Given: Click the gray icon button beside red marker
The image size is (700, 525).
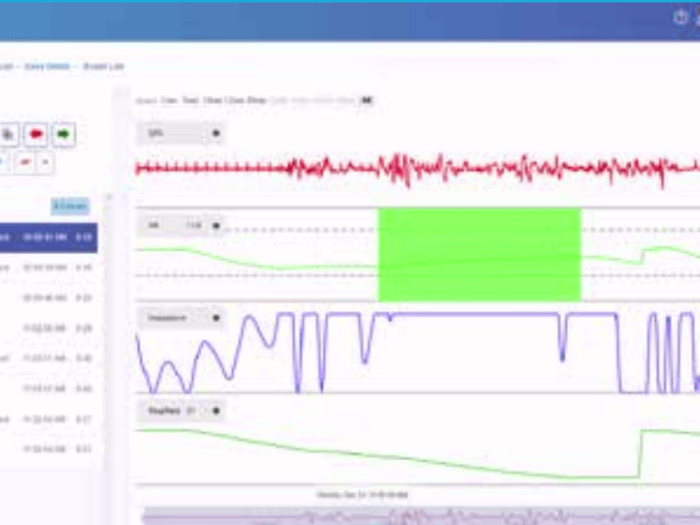Looking at the screenshot, I should pos(8,134).
